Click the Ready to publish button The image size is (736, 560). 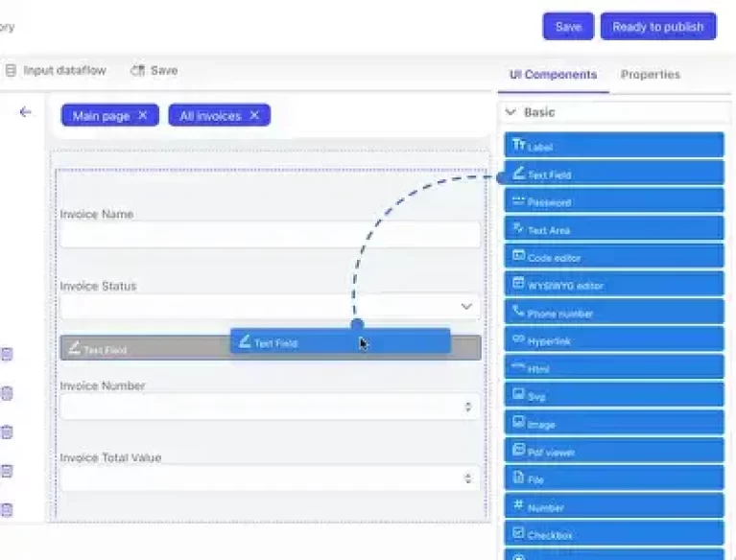point(658,27)
